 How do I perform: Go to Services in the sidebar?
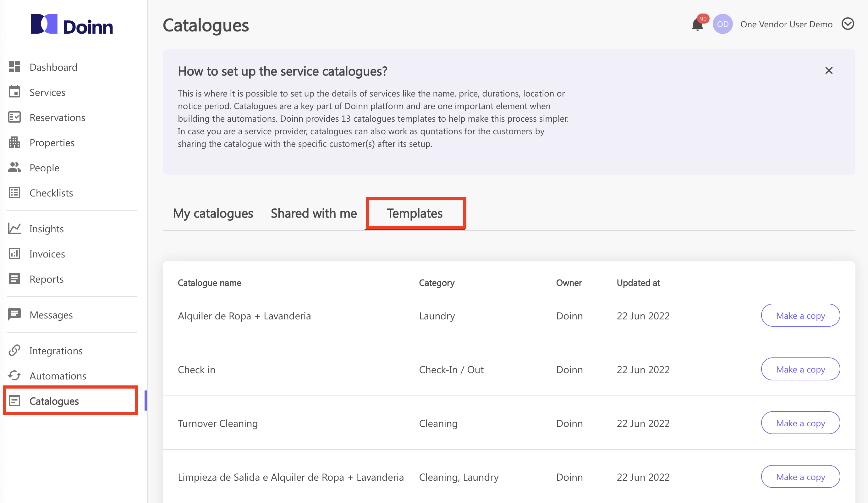pyautogui.click(x=47, y=92)
